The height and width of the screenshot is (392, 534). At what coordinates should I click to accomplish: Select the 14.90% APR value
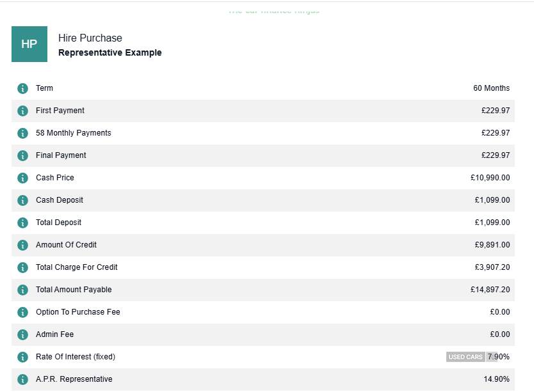pyautogui.click(x=496, y=379)
